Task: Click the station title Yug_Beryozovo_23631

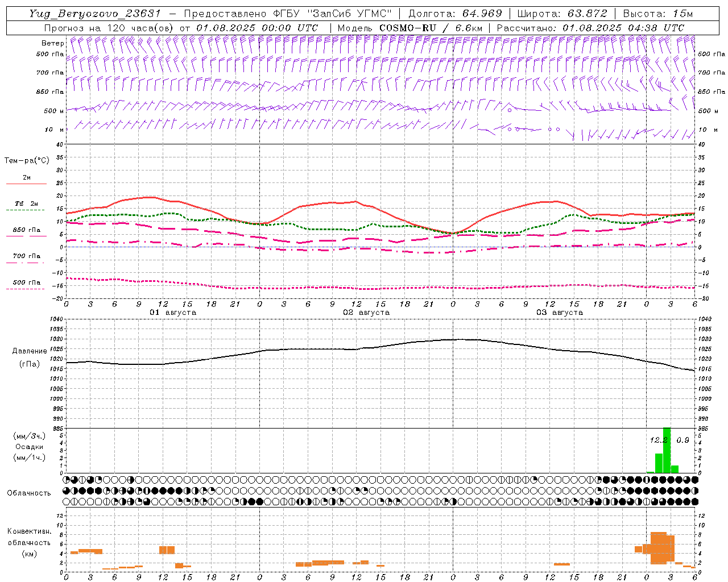Action: click(95, 14)
